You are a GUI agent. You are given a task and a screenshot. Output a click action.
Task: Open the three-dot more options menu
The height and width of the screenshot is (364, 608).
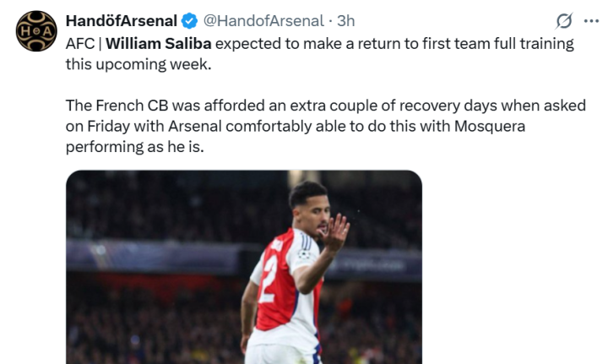[x=591, y=20]
